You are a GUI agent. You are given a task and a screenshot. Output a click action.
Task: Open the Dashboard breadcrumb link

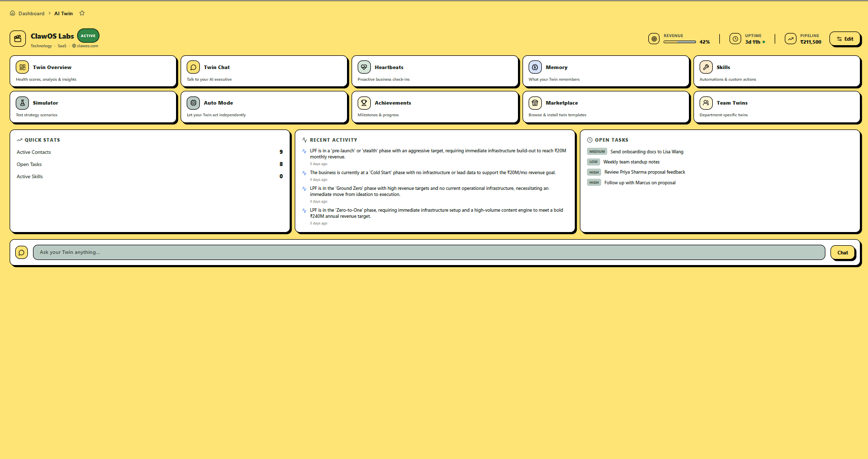[x=31, y=14]
